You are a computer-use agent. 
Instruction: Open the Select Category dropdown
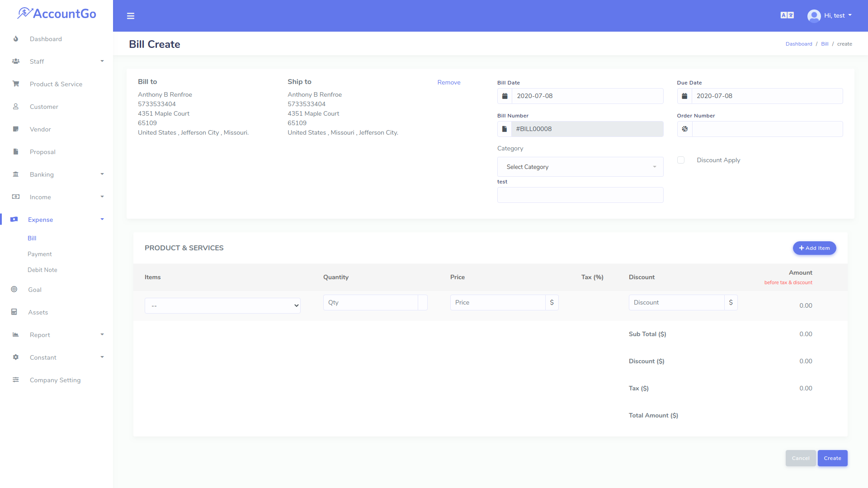580,167
